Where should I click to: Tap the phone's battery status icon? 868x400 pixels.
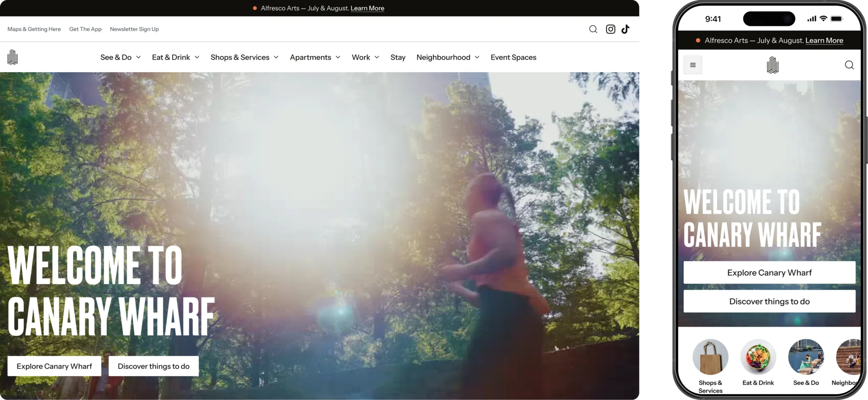point(837,19)
